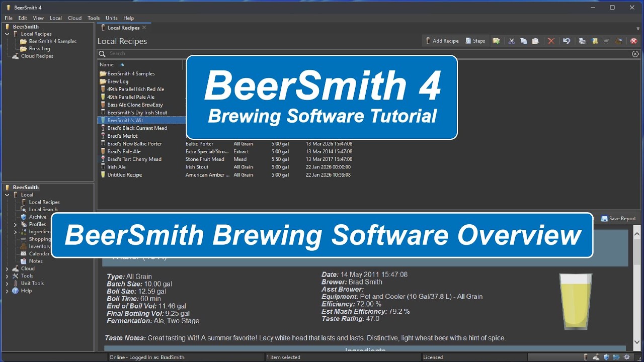Sort list by the Name column header
This screenshot has width=644, height=362.
[140, 64]
